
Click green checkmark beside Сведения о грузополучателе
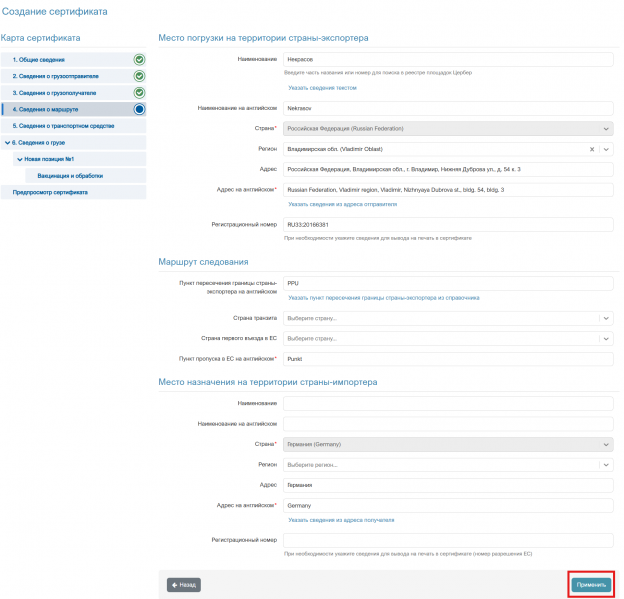139,93
